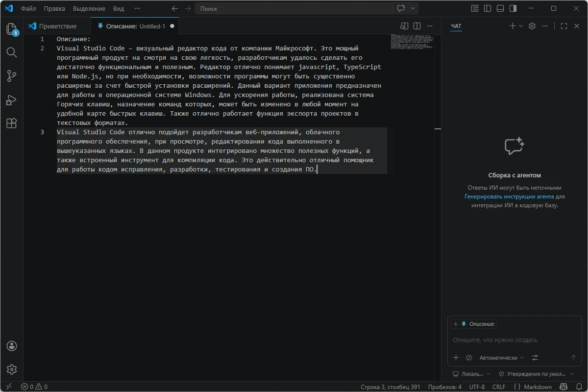Image resolution: width=588 pixels, height=392 pixels.
Task: Open the Accounts menu icon
Action: [12, 346]
